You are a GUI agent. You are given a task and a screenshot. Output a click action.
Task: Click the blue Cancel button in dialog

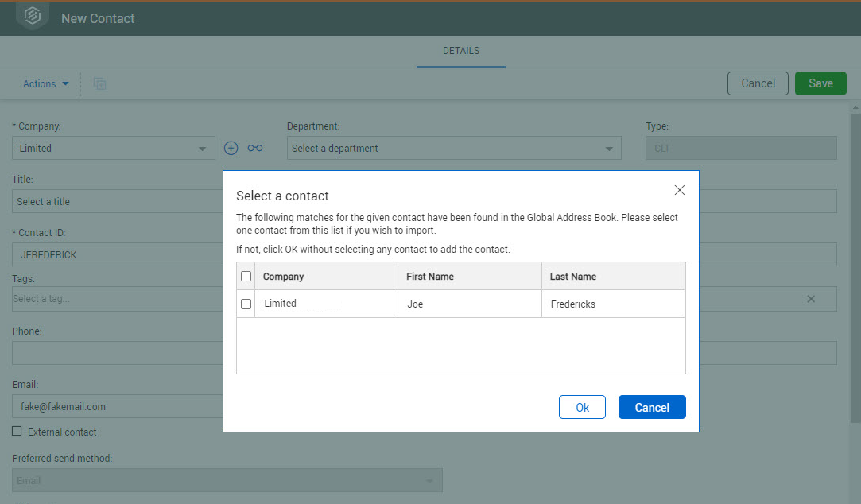(651, 407)
